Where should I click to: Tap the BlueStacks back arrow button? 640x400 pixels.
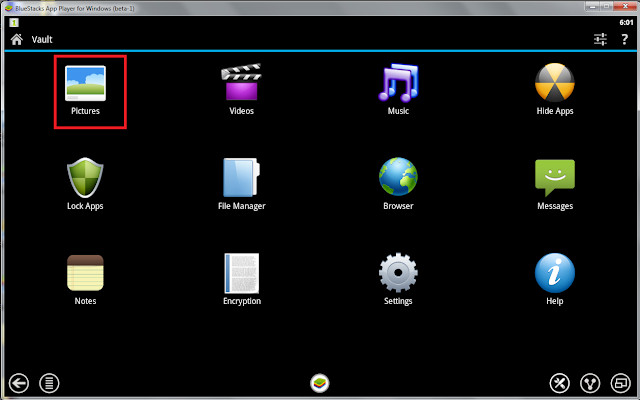pos(19,383)
